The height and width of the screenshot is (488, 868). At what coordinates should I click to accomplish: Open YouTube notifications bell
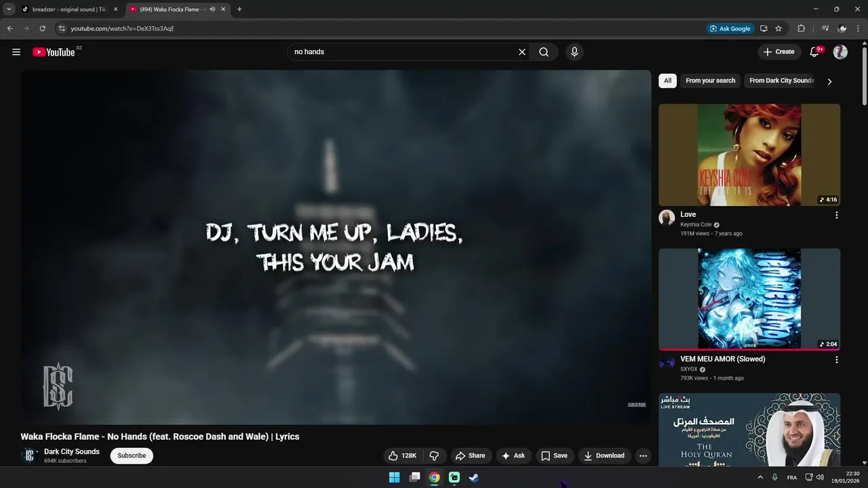tap(814, 52)
